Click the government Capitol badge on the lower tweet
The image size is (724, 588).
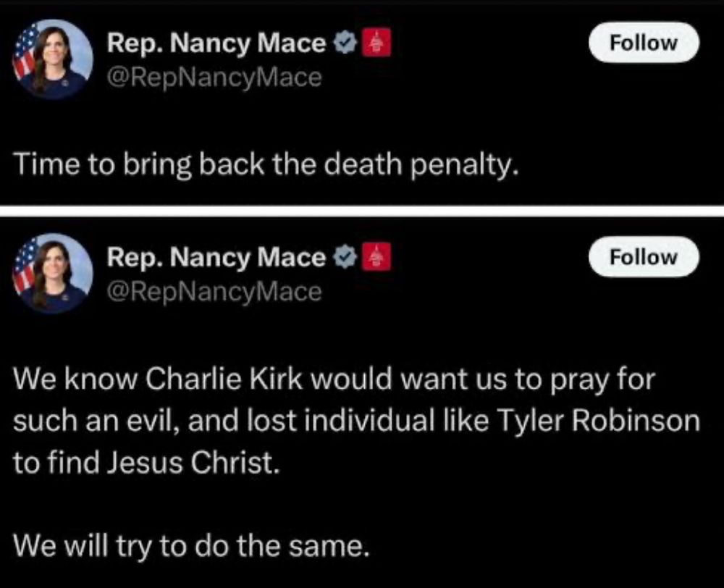coord(375,255)
